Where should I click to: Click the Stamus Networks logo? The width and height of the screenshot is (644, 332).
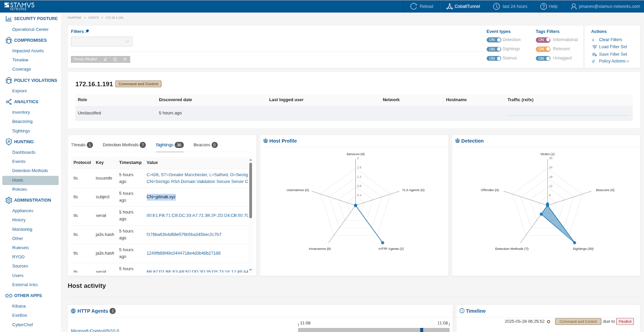[19, 6]
